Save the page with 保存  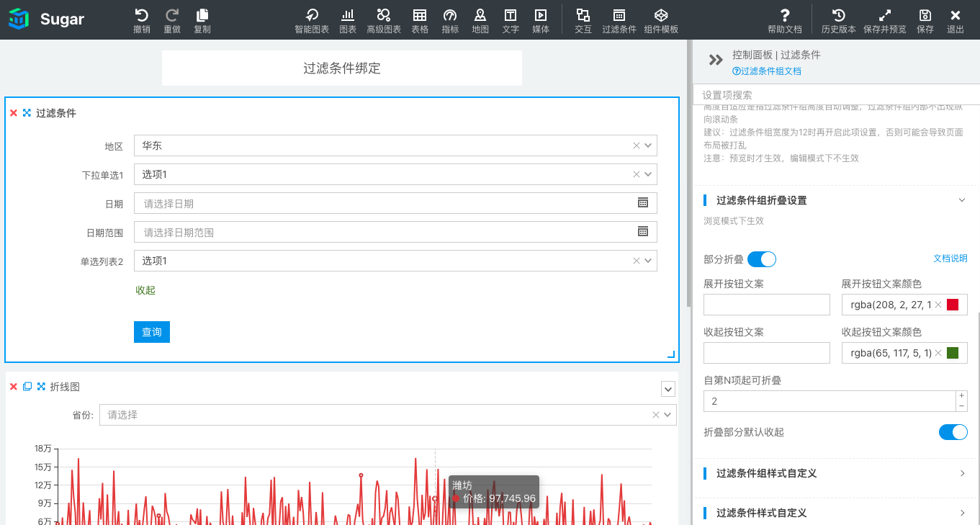click(x=925, y=21)
